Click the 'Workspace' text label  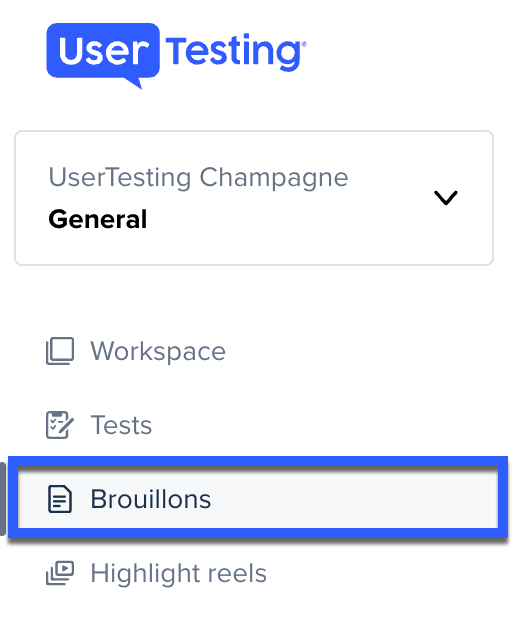[x=158, y=351]
